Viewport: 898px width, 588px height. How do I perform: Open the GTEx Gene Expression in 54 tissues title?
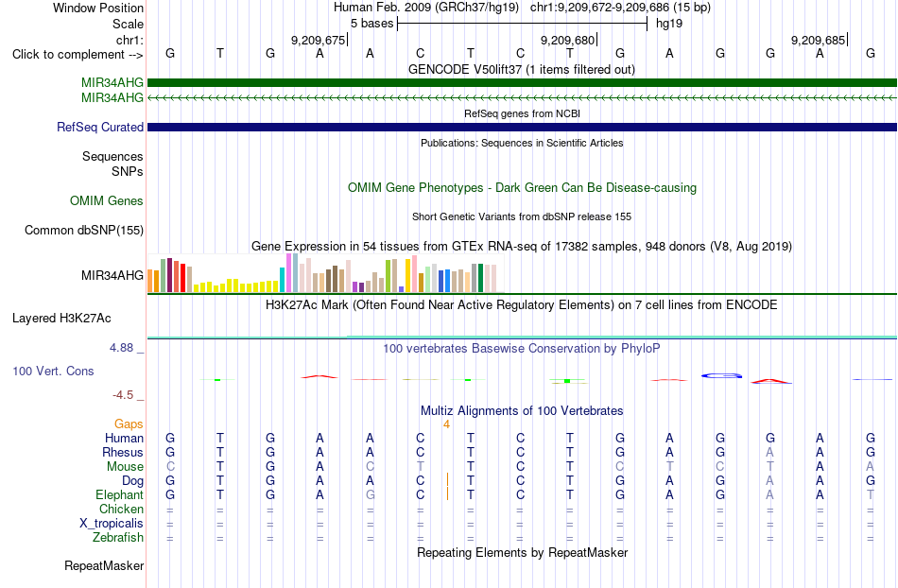click(x=522, y=246)
